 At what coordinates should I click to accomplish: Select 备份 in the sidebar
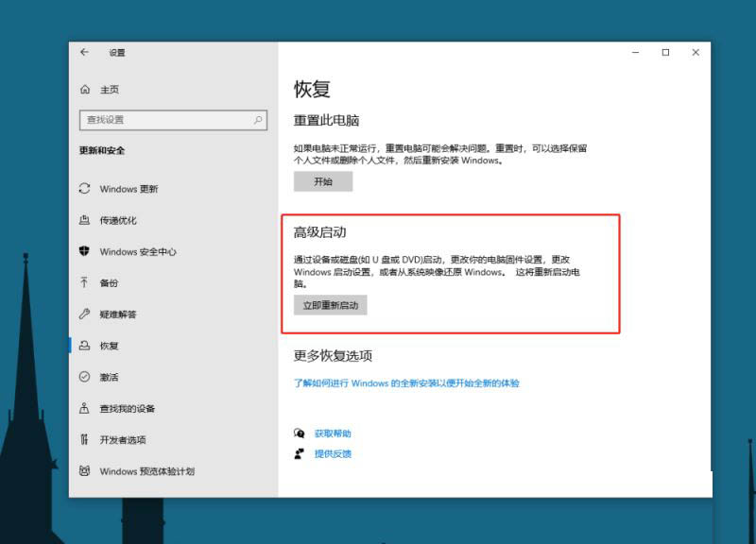click(109, 282)
